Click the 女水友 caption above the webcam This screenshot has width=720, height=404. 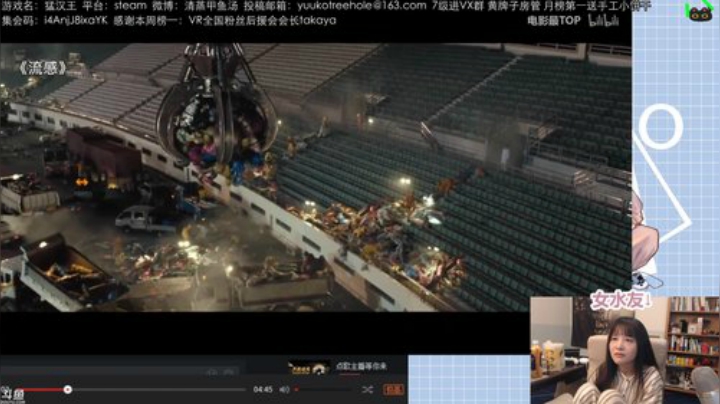(x=620, y=300)
